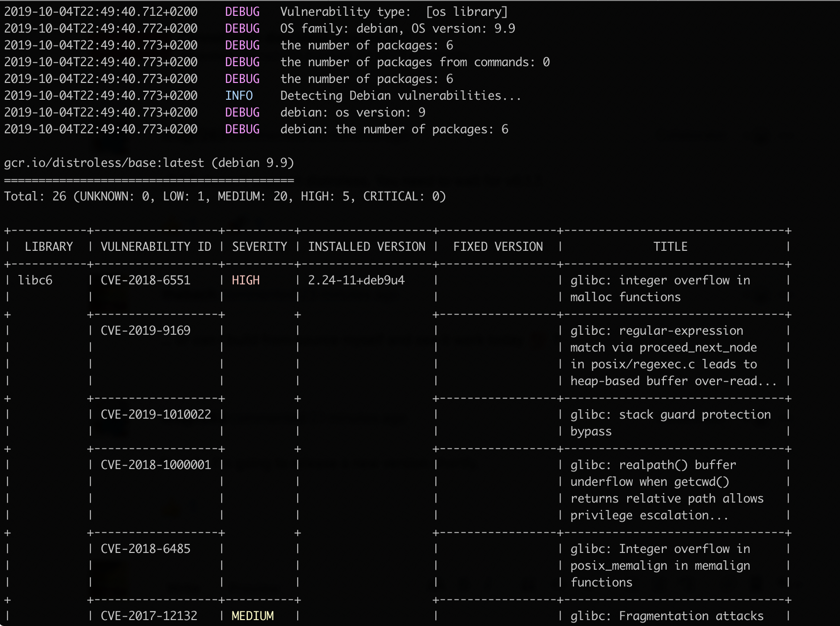Click 'glibc: regular-expression' title text
This screenshot has width=840, height=626.
(x=657, y=331)
